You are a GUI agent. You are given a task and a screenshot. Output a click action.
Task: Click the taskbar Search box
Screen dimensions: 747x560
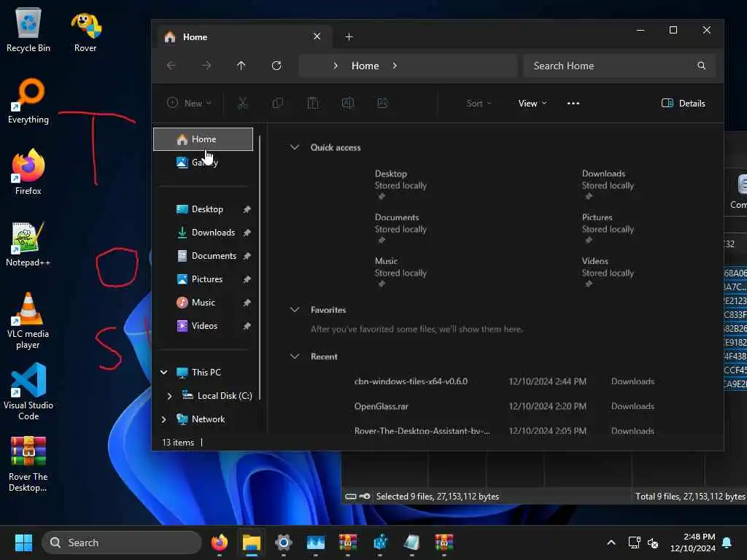(122, 542)
